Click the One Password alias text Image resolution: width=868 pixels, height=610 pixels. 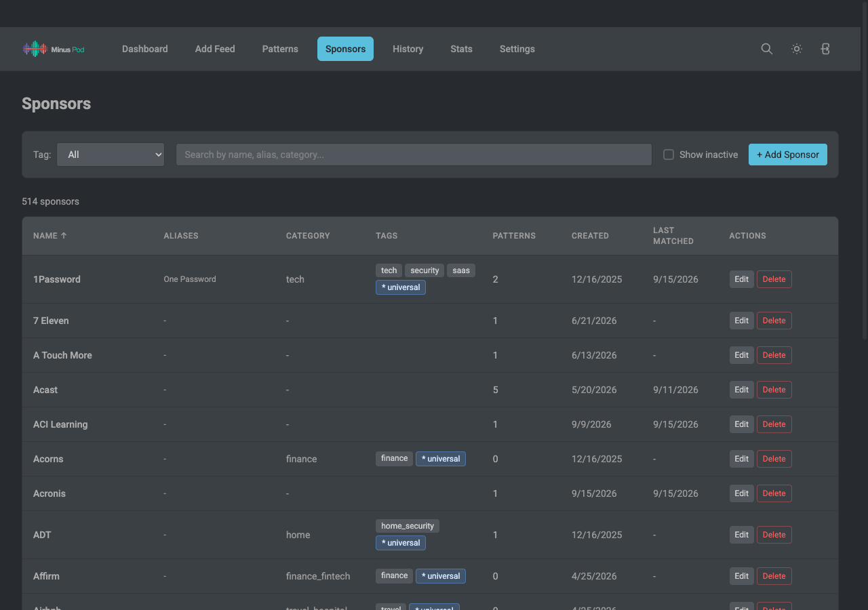tap(190, 279)
